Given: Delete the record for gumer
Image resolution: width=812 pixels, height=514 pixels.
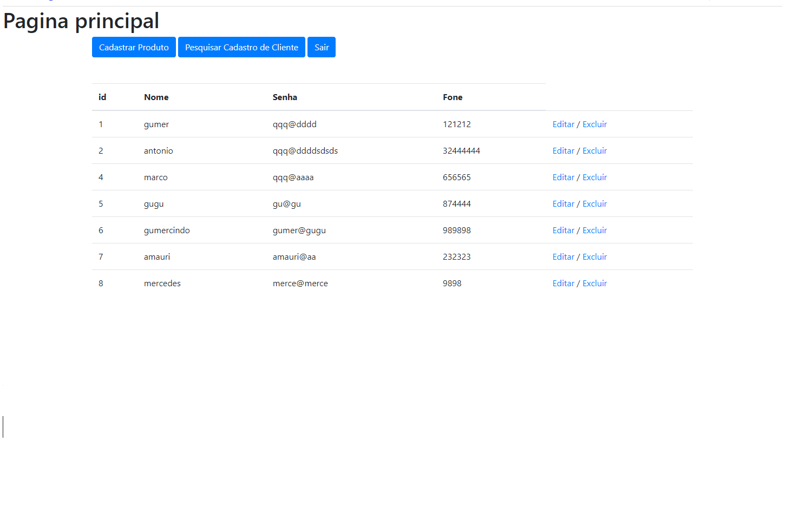Looking at the screenshot, I should coord(594,124).
